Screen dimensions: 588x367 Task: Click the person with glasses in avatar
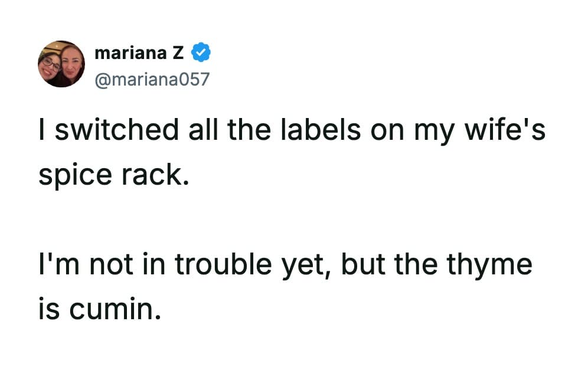click(x=52, y=65)
